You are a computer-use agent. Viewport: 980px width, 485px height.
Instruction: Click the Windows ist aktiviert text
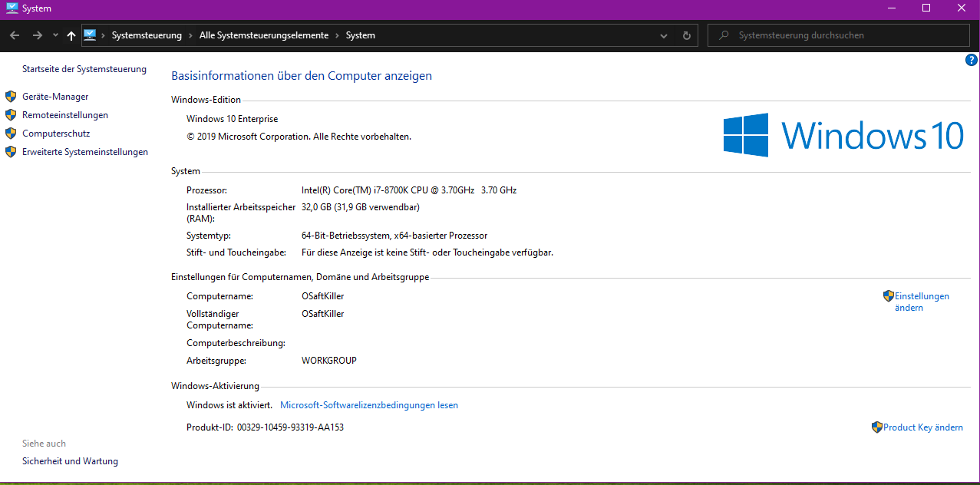click(229, 405)
